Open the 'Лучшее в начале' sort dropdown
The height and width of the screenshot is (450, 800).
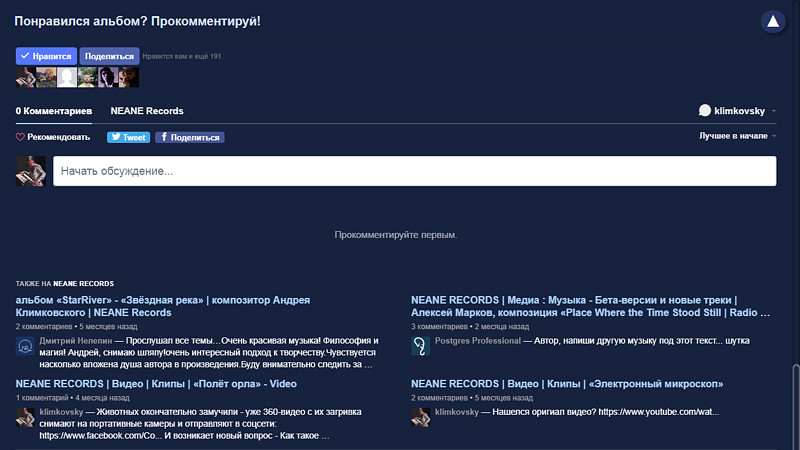pyautogui.click(x=738, y=136)
